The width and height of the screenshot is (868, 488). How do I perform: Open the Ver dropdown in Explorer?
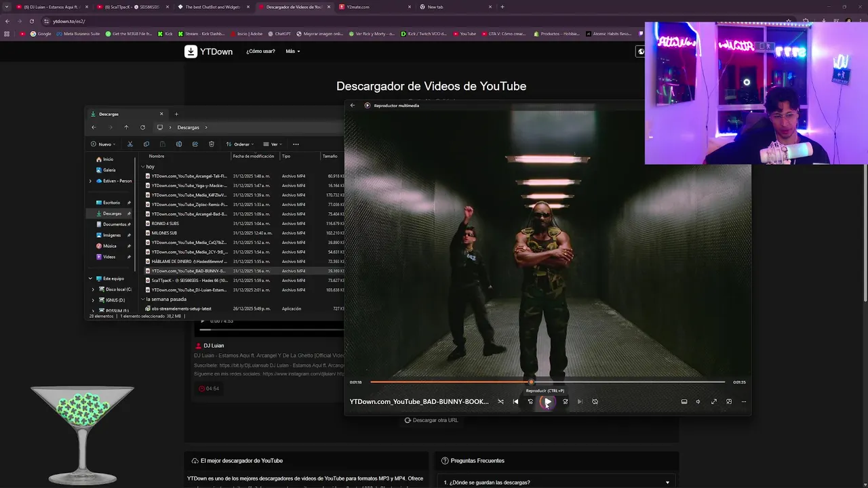click(x=273, y=144)
